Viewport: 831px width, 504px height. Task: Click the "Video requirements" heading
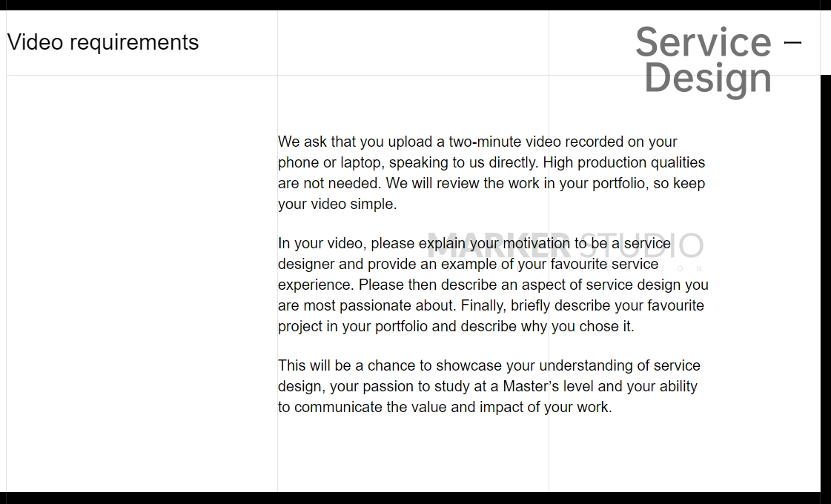[x=103, y=42]
